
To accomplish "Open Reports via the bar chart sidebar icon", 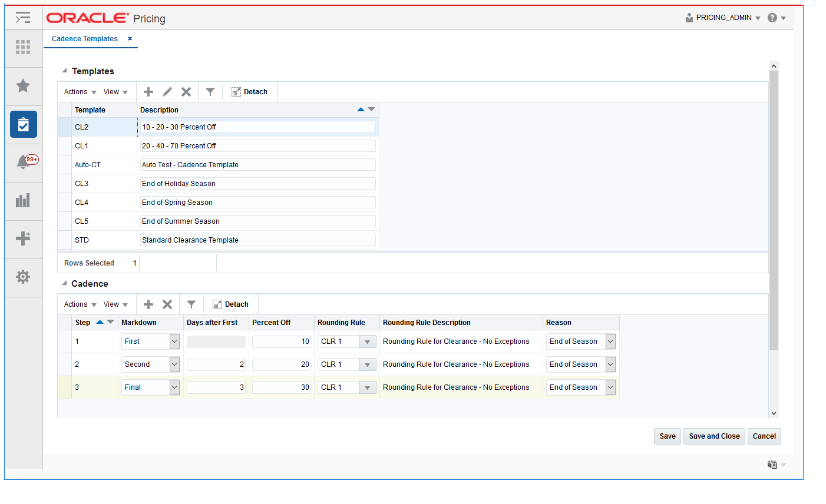I will [x=23, y=201].
